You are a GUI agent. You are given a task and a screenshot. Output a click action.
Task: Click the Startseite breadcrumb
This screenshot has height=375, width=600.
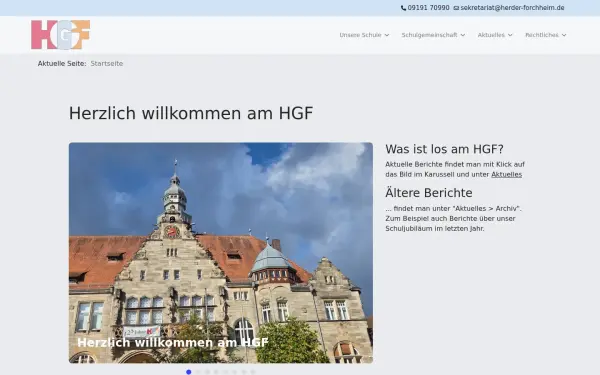coord(107,64)
